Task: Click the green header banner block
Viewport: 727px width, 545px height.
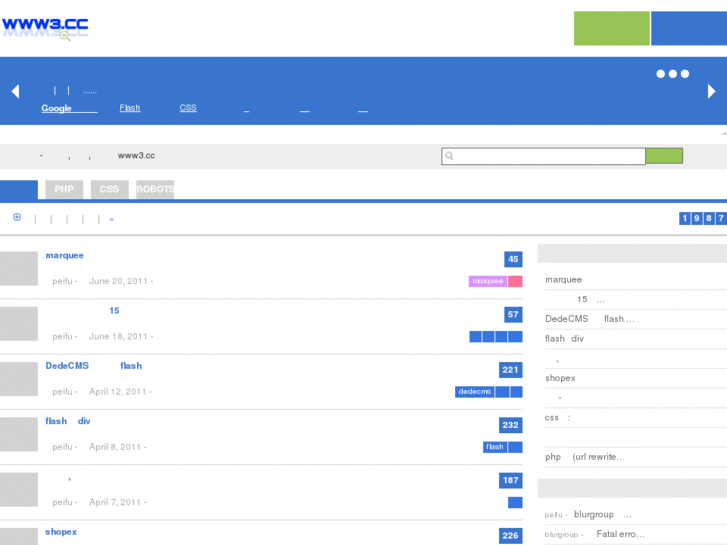Action: click(x=612, y=28)
